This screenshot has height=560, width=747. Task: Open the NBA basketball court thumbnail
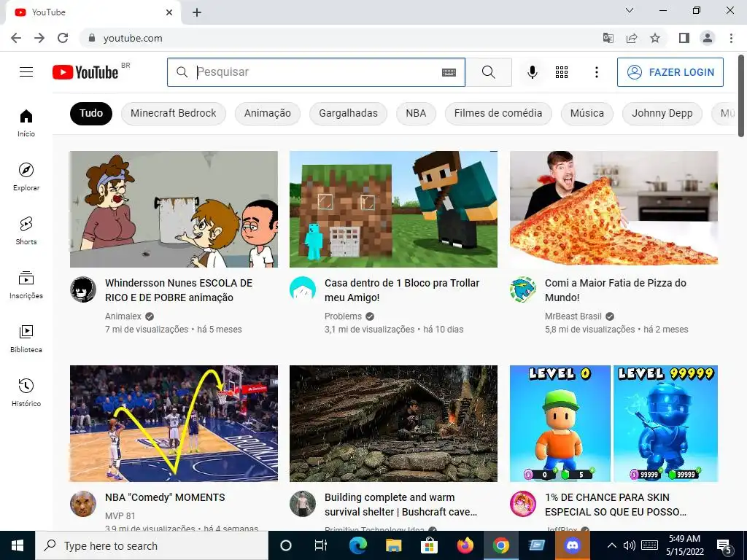pos(174,424)
